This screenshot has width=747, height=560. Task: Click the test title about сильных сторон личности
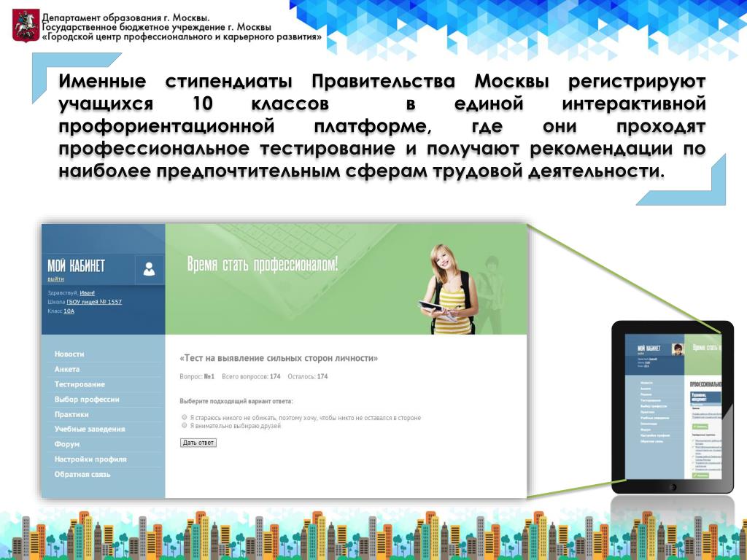click(279, 358)
